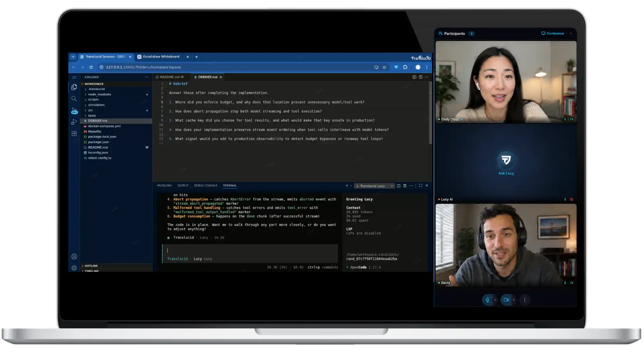
Task: Toggle camera in call controls
Action: point(506,300)
